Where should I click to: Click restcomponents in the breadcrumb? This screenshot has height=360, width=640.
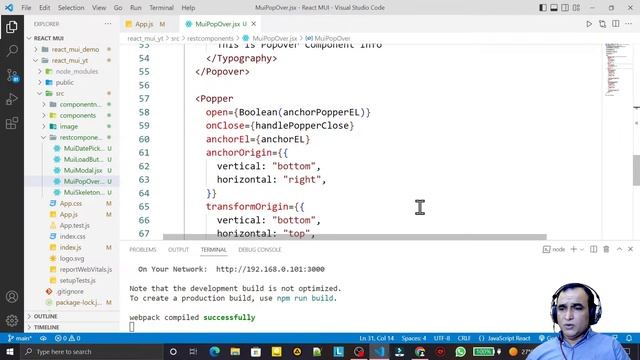[210, 38]
